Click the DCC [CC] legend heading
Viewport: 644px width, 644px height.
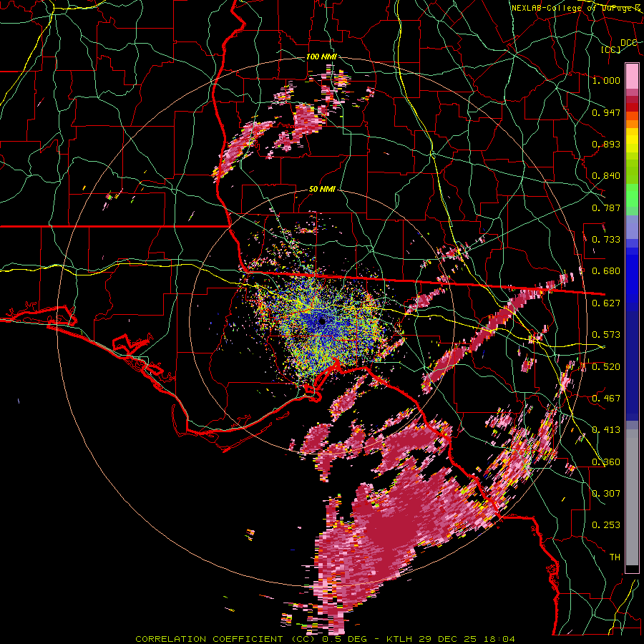click(619, 46)
